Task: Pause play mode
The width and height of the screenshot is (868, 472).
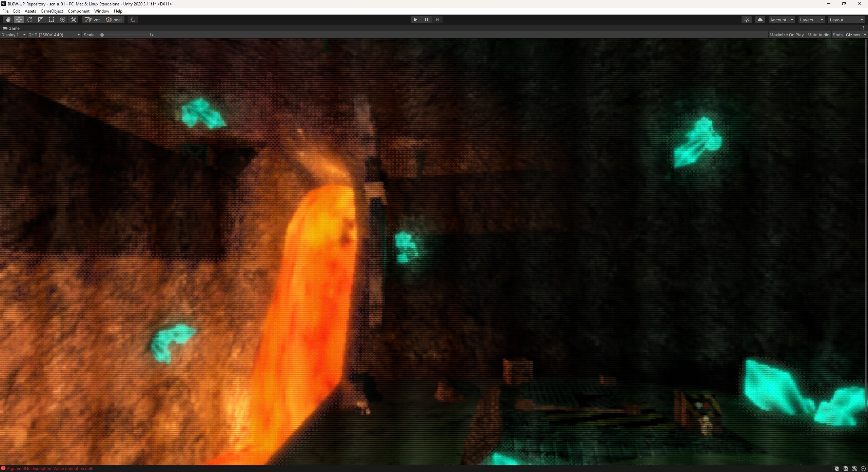Action: click(426, 20)
